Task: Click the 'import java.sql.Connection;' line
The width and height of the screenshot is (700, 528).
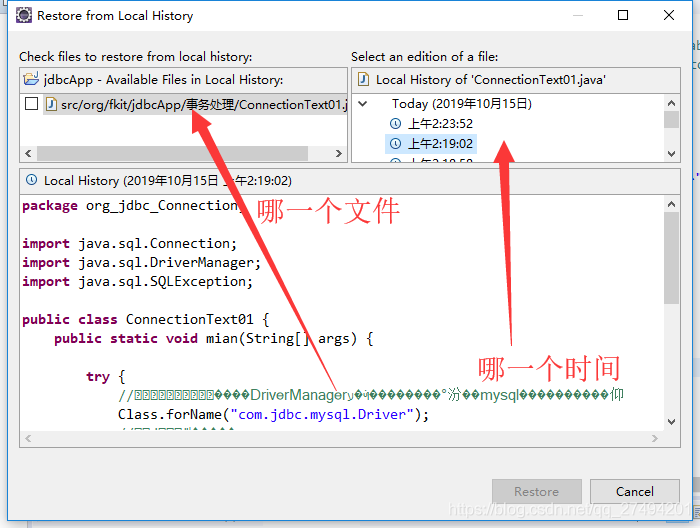Action: 129,244
